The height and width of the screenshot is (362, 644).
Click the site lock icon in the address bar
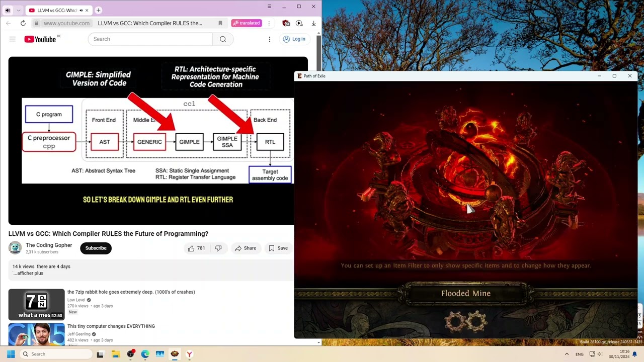tap(36, 23)
